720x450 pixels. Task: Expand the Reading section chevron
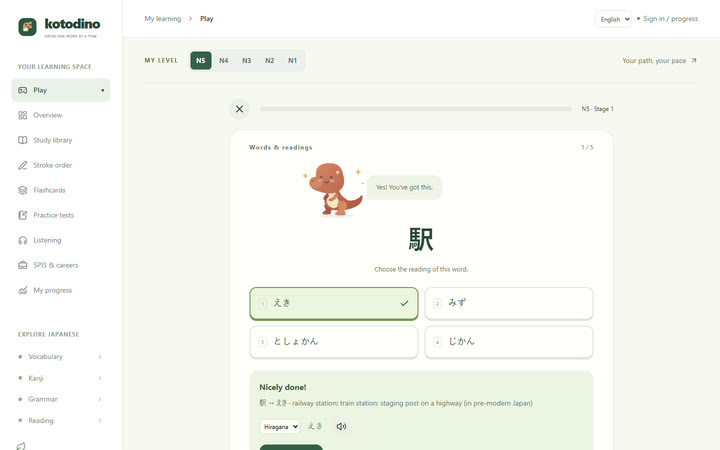coord(100,421)
